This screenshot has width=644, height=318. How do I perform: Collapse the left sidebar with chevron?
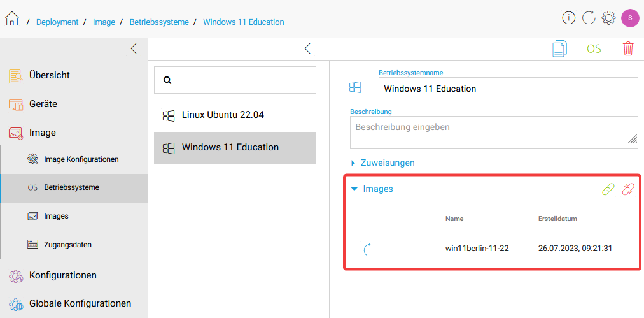(x=134, y=48)
